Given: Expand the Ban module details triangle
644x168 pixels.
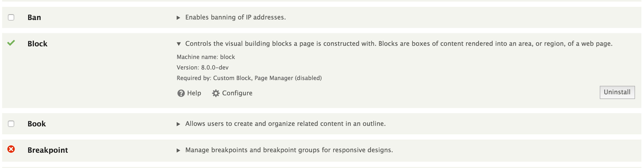Looking at the screenshot, I should coord(179,18).
